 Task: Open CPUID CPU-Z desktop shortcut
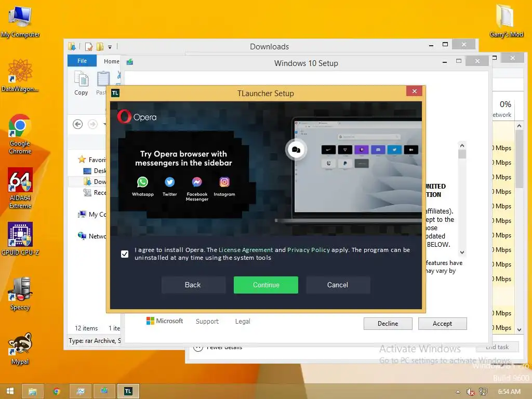click(x=20, y=238)
